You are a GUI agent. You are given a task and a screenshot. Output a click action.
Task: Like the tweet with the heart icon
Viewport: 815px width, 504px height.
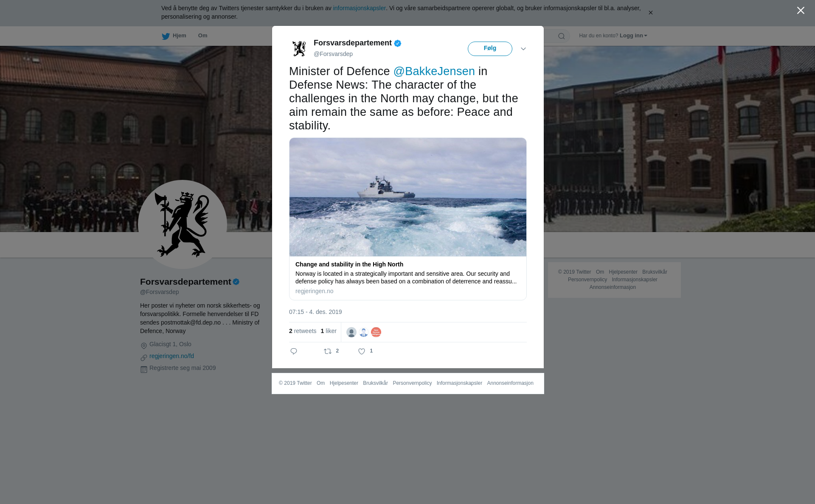[362, 351]
